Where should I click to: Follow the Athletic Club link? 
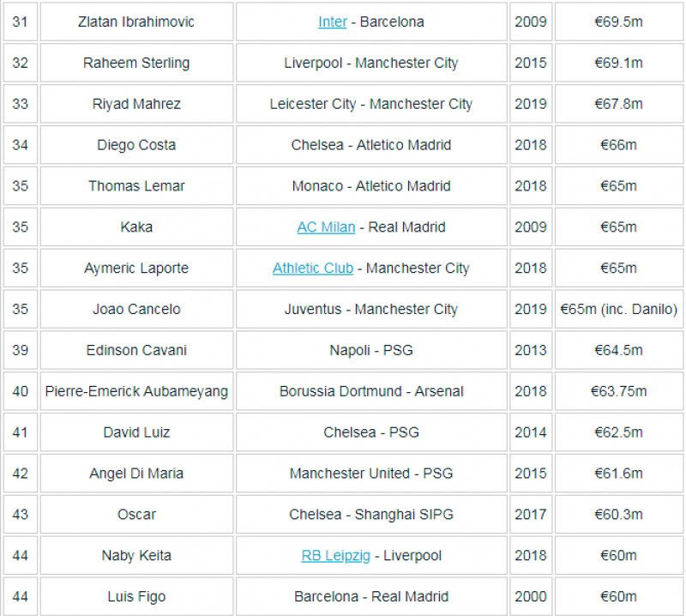(313, 269)
